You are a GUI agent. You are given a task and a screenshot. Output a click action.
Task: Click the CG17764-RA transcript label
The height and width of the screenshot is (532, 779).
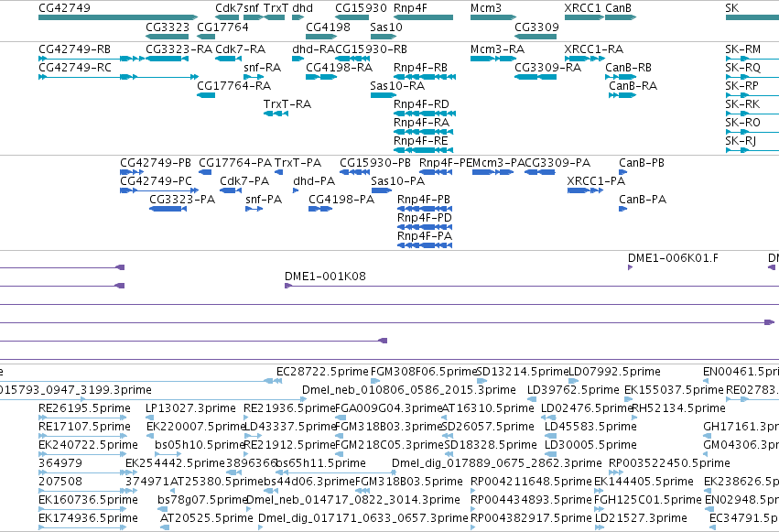click(x=234, y=85)
